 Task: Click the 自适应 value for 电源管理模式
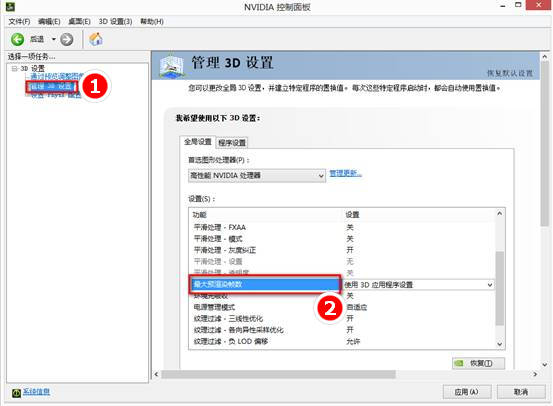pyautogui.click(x=357, y=307)
